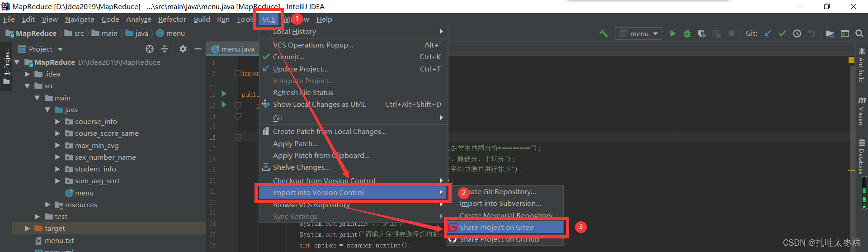Click the run gutter arrow on line 13

[224, 105]
